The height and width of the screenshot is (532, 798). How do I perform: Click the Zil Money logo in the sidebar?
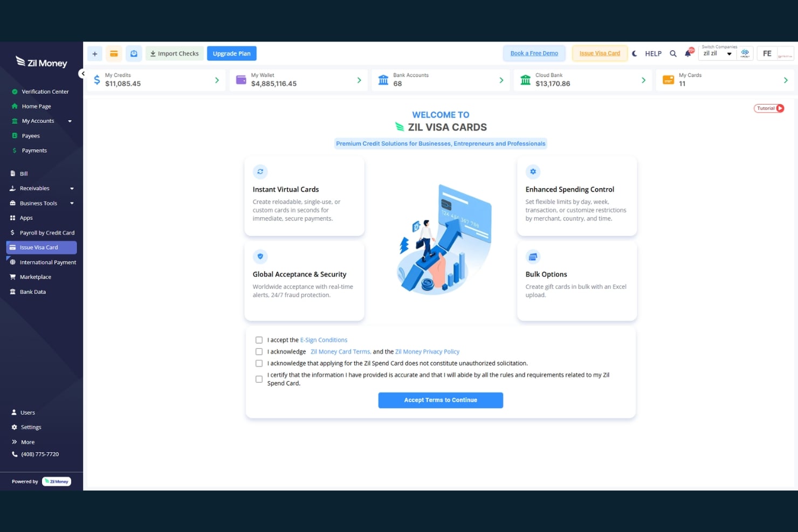pyautogui.click(x=42, y=63)
